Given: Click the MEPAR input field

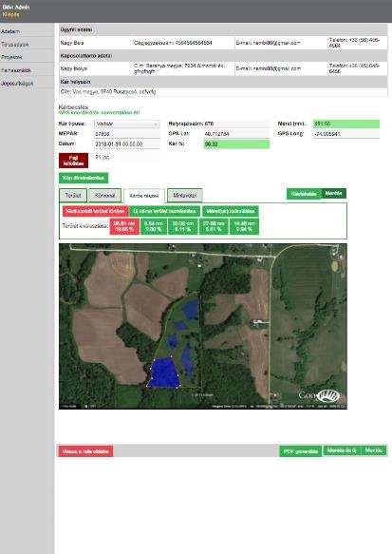Looking at the screenshot, I should coord(126,134).
